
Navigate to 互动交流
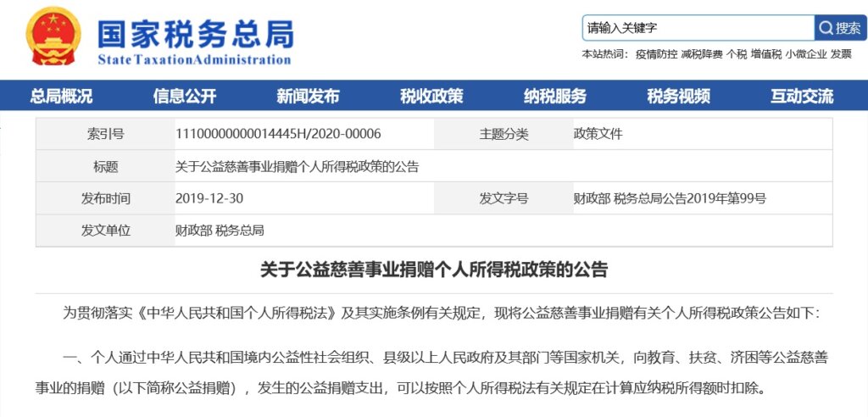(x=802, y=97)
